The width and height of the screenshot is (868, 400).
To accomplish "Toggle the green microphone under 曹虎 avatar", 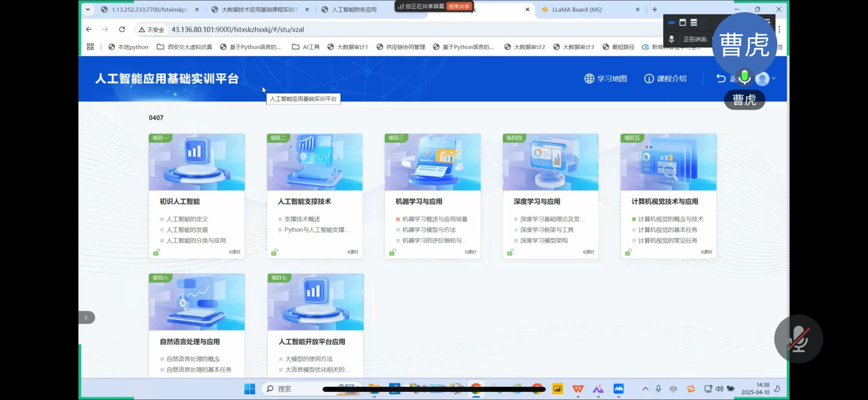I will tap(745, 77).
